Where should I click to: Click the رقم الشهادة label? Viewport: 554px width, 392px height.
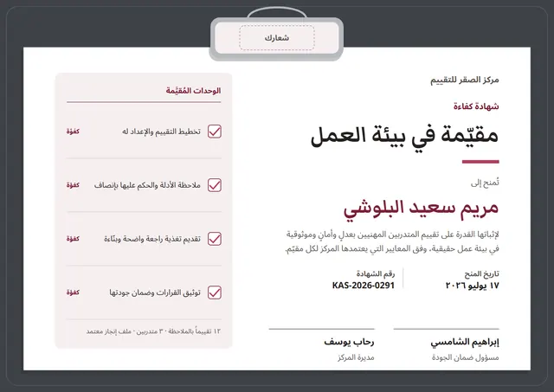(x=375, y=274)
